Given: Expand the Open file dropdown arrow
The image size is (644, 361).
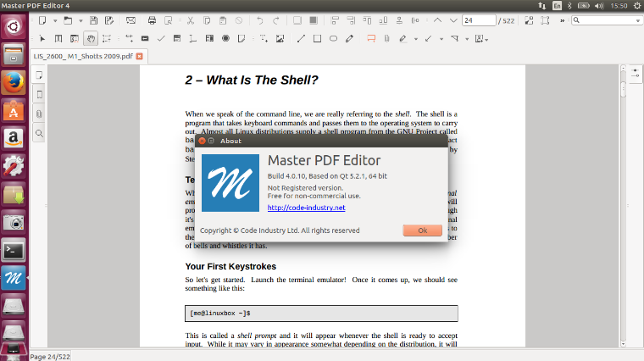Looking at the screenshot, I should point(80,20).
